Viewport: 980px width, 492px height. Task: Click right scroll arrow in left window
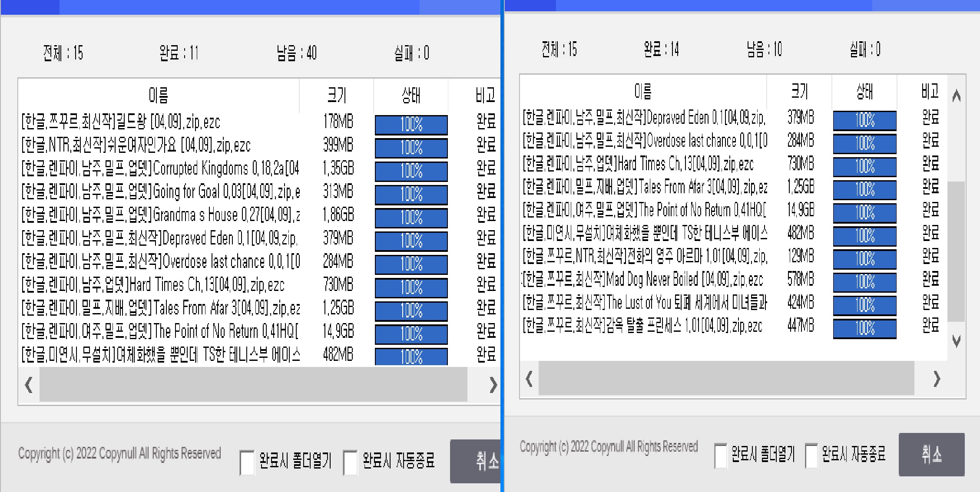coord(493,385)
